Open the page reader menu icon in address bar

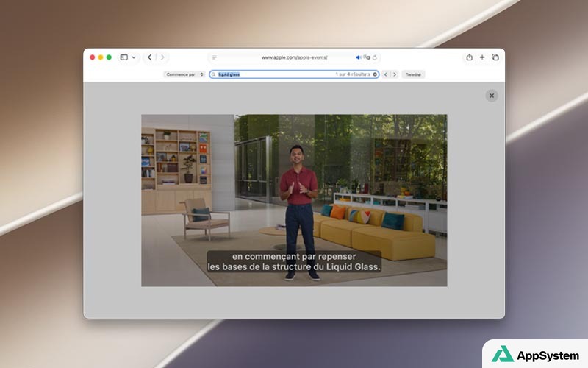(x=215, y=57)
